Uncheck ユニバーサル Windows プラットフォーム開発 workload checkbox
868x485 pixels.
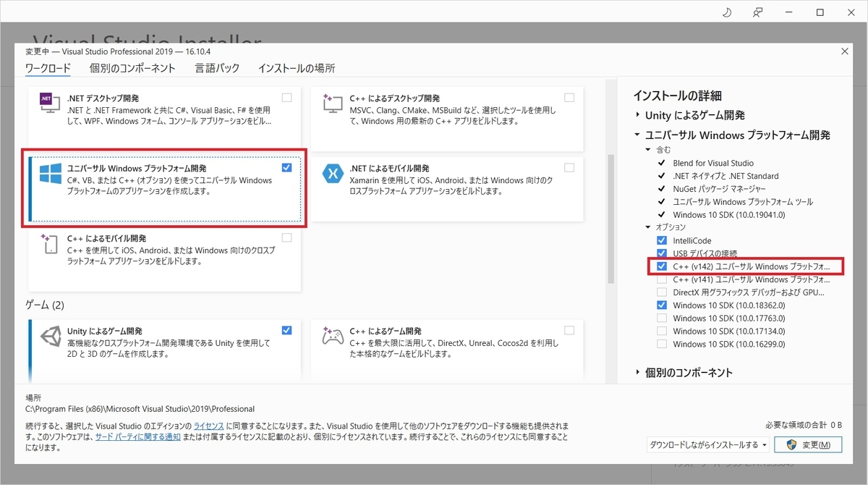tap(287, 167)
